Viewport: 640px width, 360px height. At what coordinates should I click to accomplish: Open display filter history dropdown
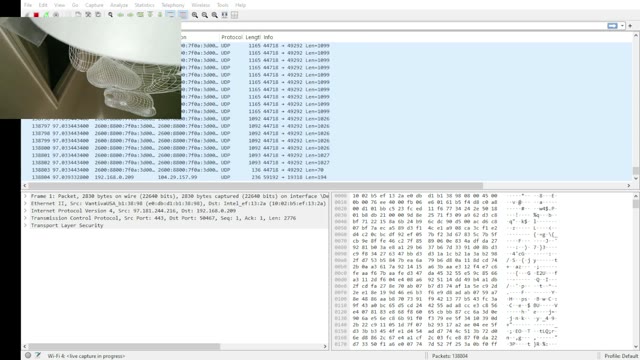point(622,26)
